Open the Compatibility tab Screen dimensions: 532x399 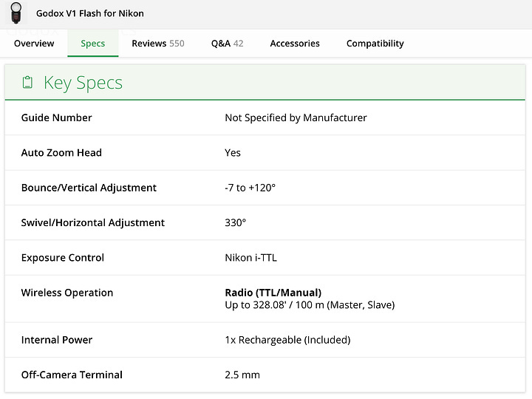pyautogui.click(x=375, y=44)
